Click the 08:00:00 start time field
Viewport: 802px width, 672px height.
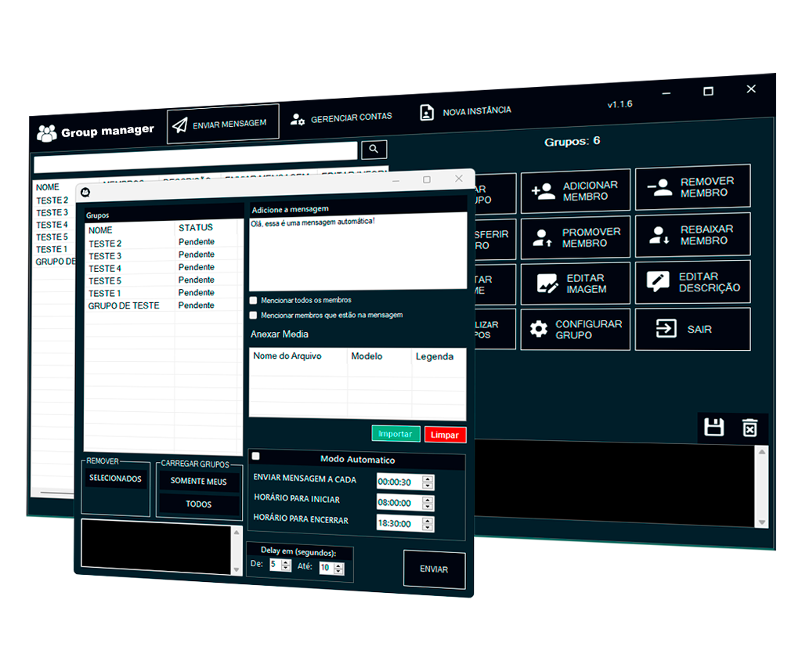[399, 503]
